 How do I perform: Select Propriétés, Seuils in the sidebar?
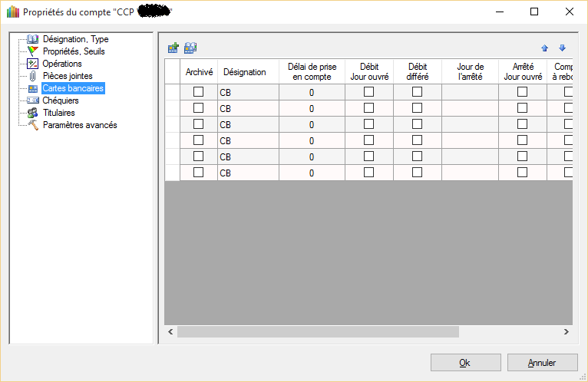click(74, 51)
